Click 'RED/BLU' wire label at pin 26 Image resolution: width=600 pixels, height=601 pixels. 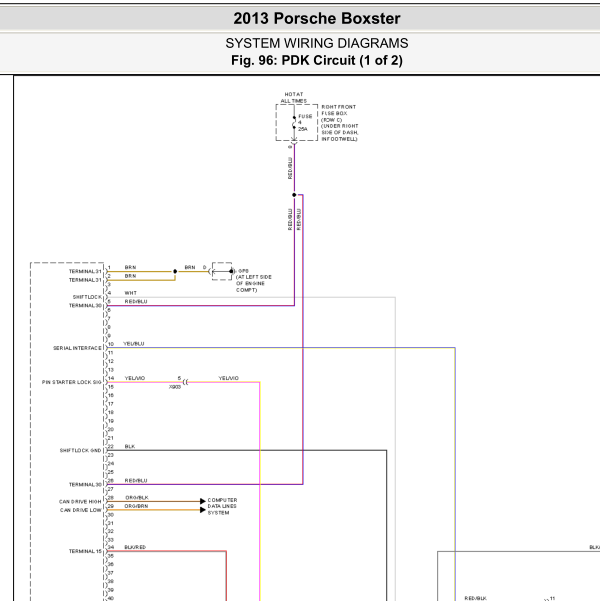(136, 480)
